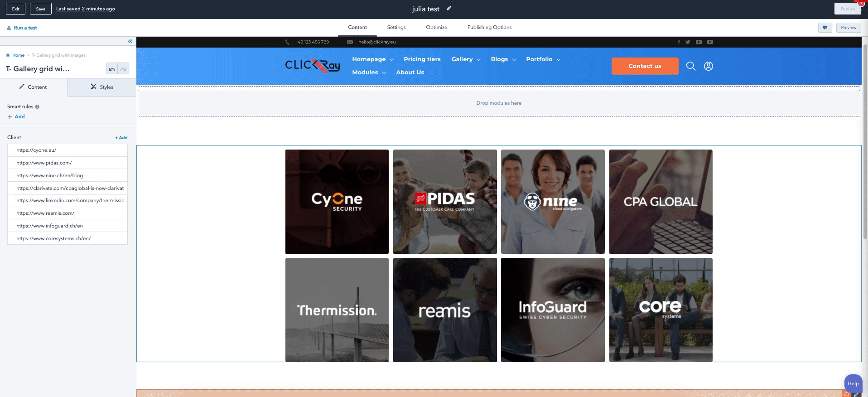Click the search magnifier in site header
This screenshot has height=397, width=868.
690,66
